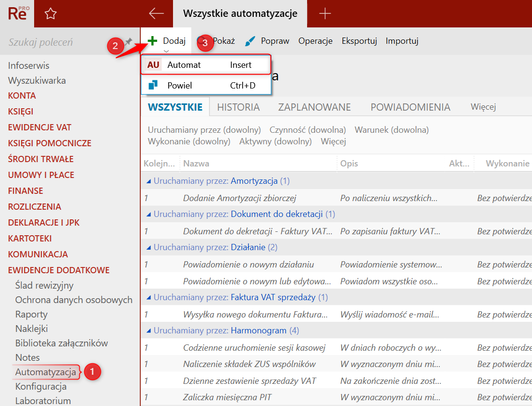Open the Operacje toolbar menu
532x406 pixels.
pyautogui.click(x=315, y=41)
